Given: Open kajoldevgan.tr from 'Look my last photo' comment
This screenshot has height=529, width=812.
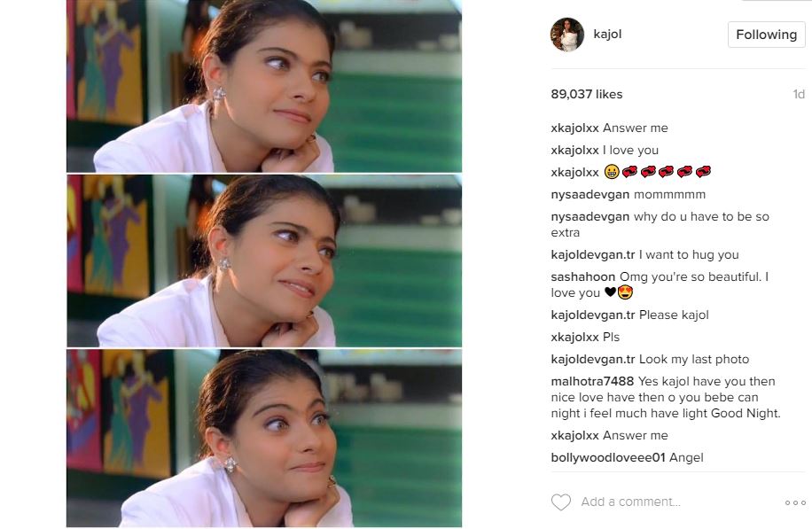Looking at the screenshot, I should point(593,359).
